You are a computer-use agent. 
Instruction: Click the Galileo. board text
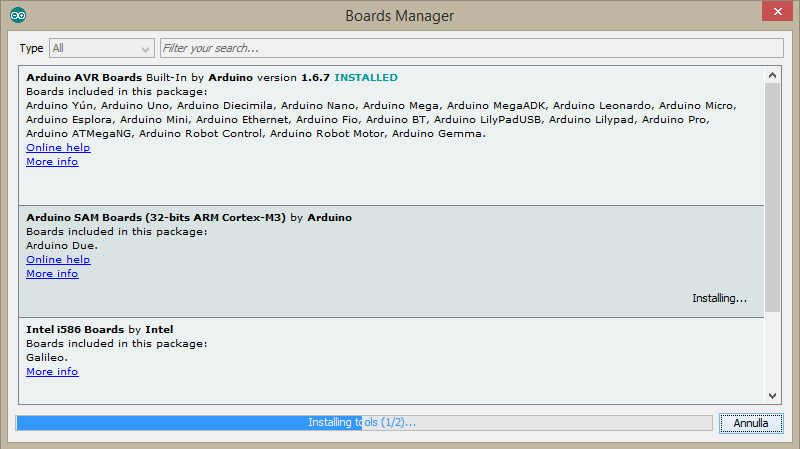pyautogui.click(x=47, y=358)
